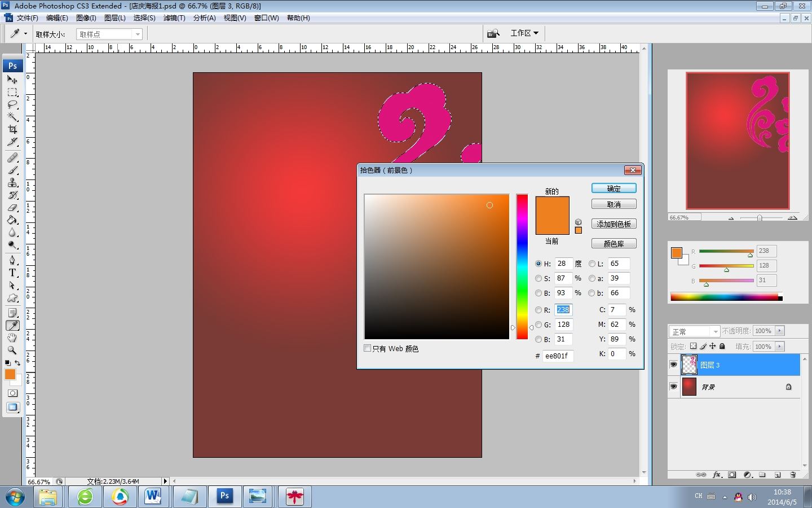The width and height of the screenshot is (812, 508).
Task: Select the Hand tool
Action: [12, 338]
